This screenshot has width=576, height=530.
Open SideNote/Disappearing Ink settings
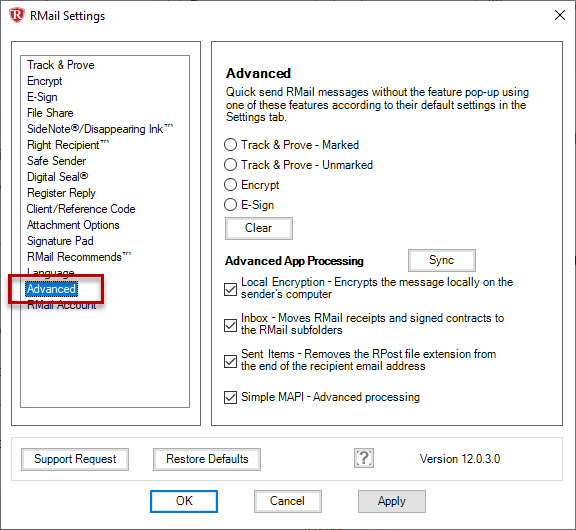click(x=100, y=129)
